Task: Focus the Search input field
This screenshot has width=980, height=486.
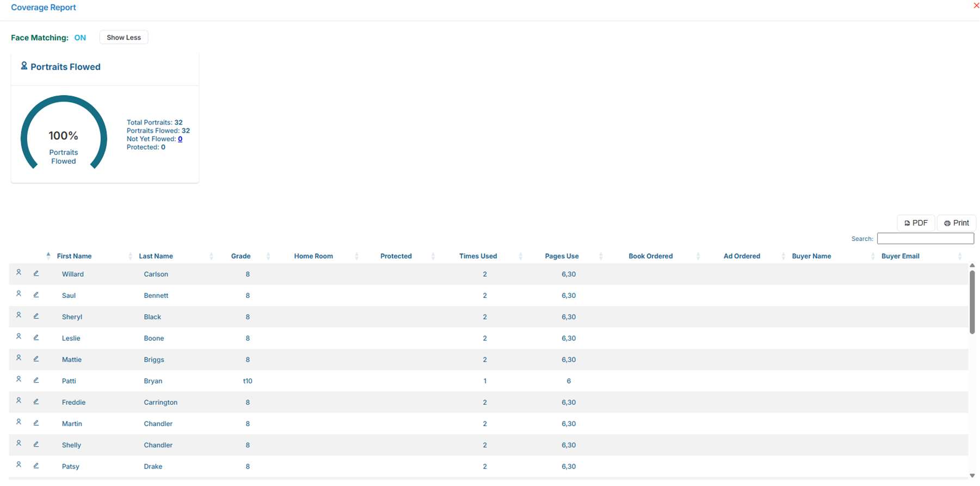Action: 925,239
